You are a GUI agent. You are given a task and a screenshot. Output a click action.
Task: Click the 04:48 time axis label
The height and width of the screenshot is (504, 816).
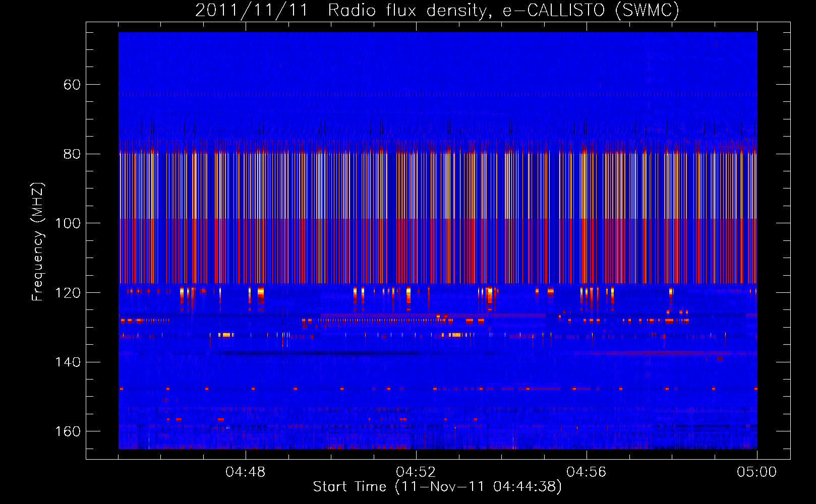[x=246, y=472]
